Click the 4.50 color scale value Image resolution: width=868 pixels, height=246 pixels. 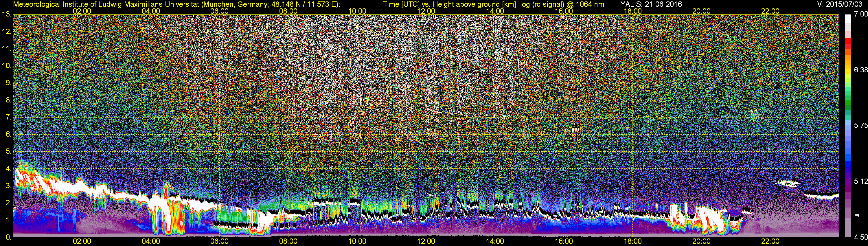coord(861,237)
